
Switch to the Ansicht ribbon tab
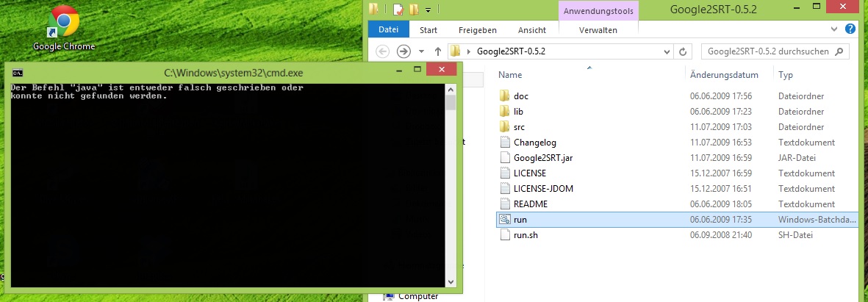click(531, 30)
